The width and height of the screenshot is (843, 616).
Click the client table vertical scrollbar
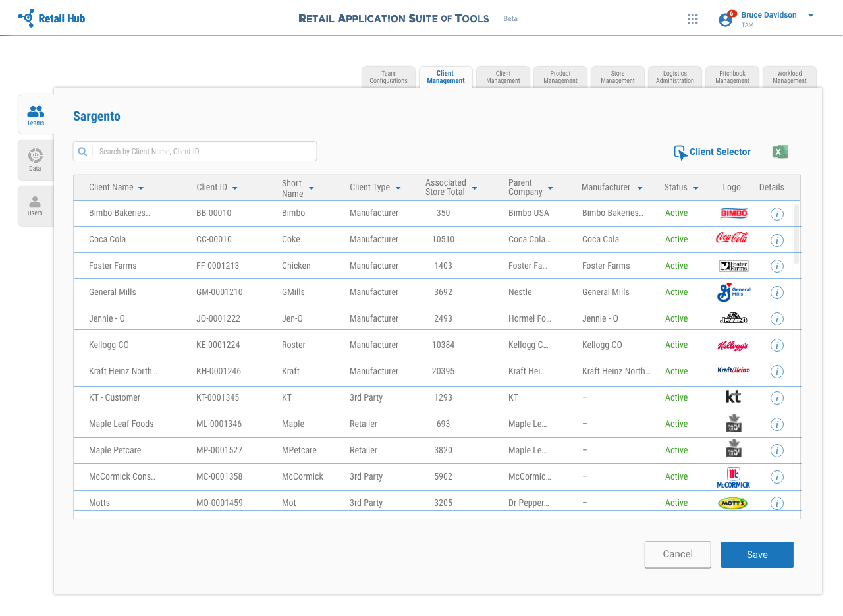[x=796, y=234]
